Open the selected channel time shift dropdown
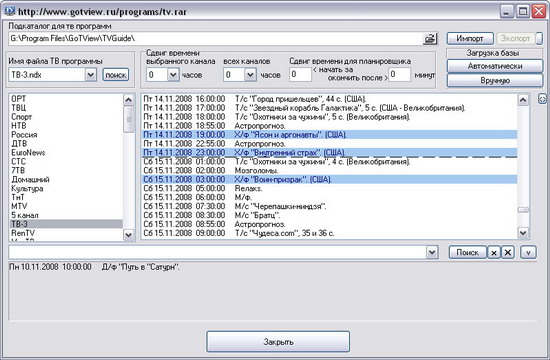 (x=173, y=75)
